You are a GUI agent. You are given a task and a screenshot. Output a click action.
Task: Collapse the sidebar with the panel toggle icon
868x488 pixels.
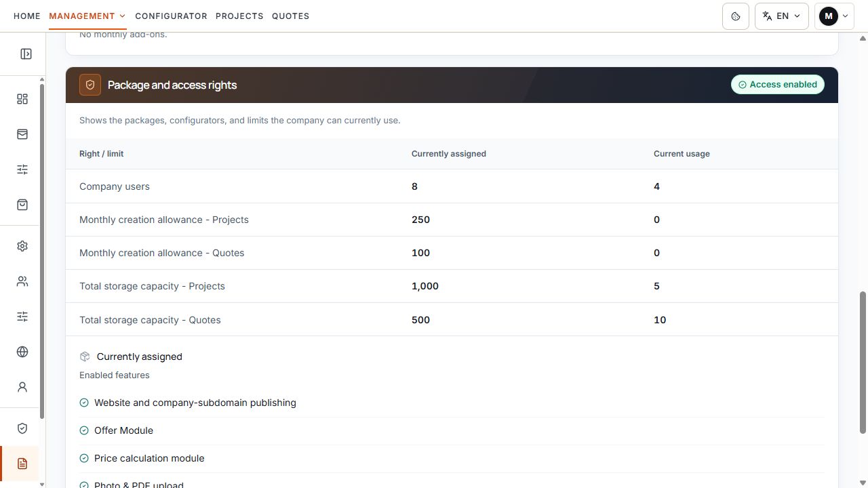click(26, 54)
